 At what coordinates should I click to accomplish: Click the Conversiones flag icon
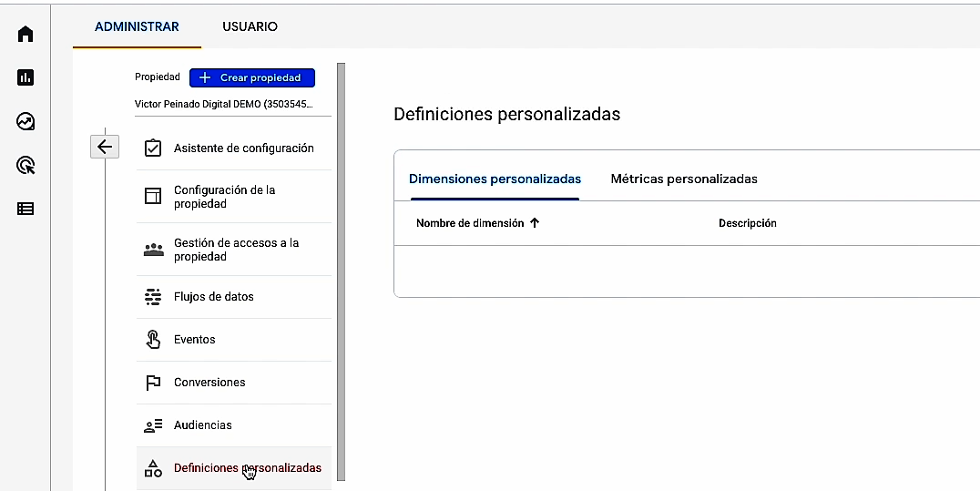(153, 383)
